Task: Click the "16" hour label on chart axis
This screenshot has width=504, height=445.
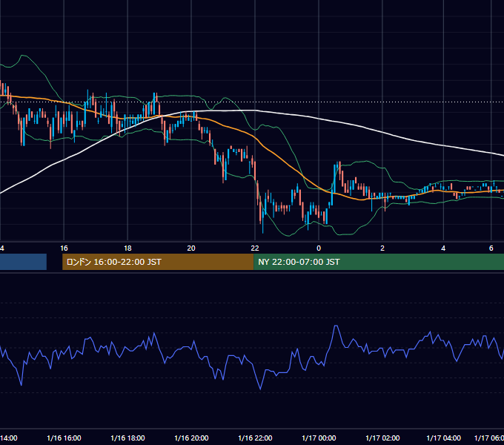Action: (x=64, y=248)
